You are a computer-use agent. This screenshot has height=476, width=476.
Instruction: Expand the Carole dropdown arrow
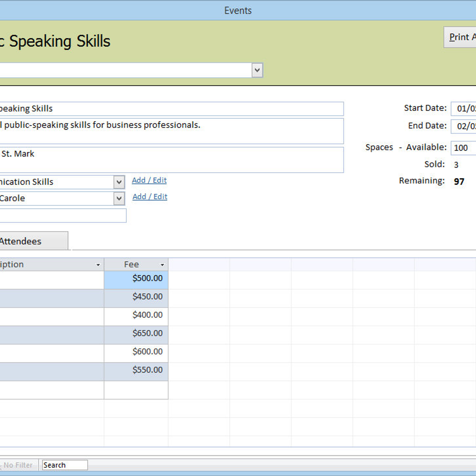coord(119,198)
